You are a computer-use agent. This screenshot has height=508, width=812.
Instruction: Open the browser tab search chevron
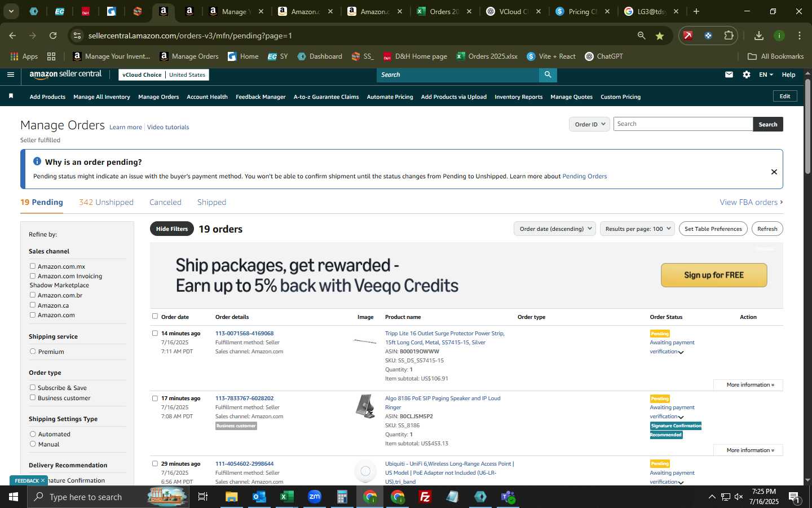pyautogui.click(x=11, y=11)
